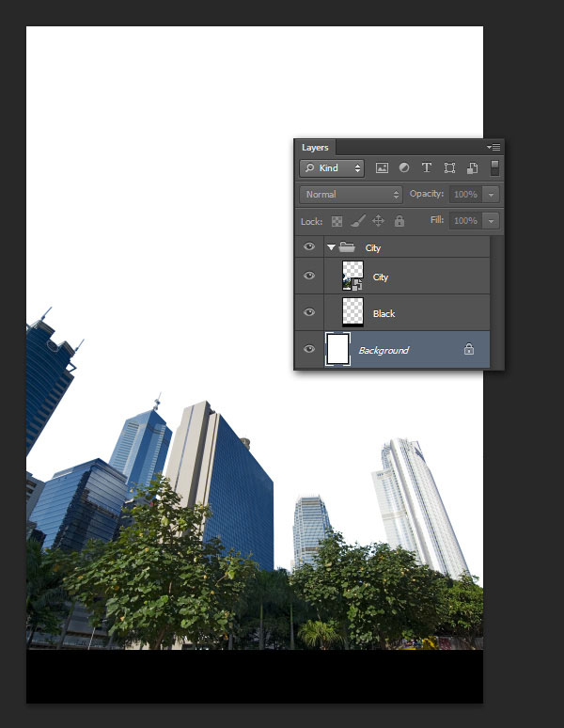Hide the City smart object layer
This screenshot has height=728, width=564.
click(x=309, y=276)
